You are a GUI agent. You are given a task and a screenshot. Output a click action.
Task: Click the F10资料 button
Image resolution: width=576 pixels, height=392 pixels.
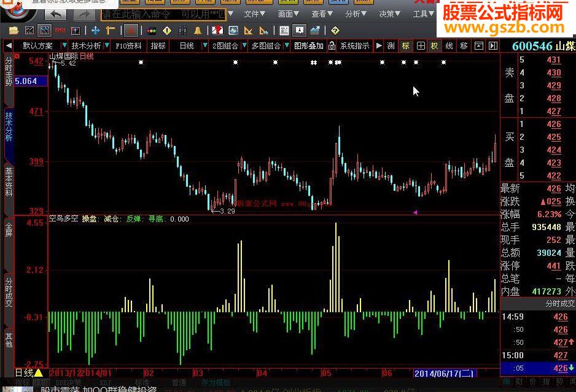[x=128, y=46]
